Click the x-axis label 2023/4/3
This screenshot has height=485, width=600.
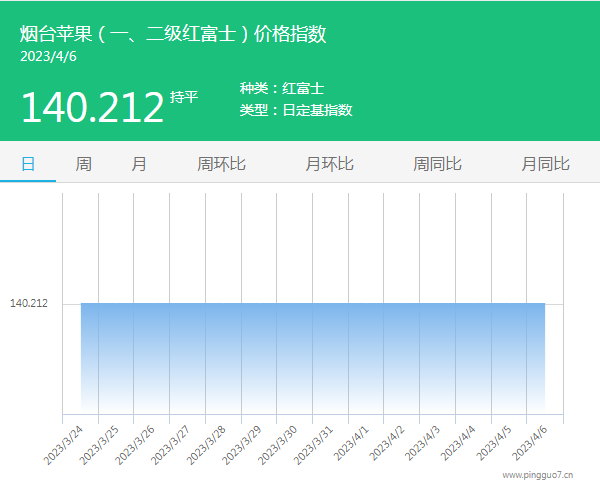[x=423, y=443]
